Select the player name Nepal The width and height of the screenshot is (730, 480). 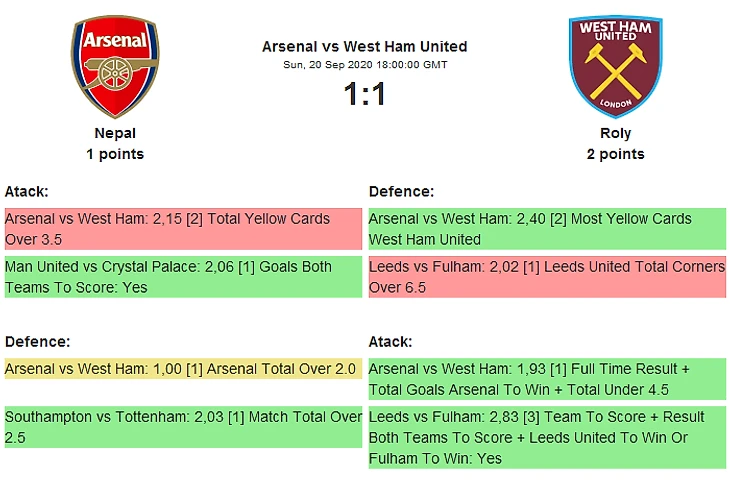coord(115,133)
